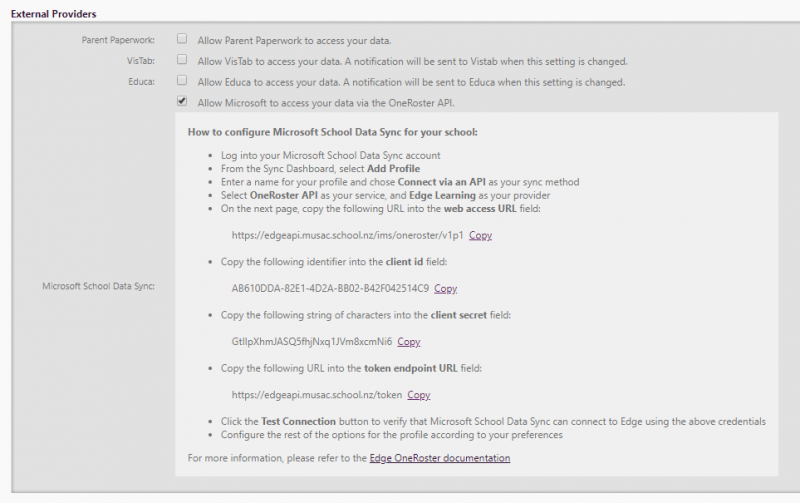Screen dimensions: 800x503
Task: Click the 'Log into your Microsoft School Data Sync account' step
Action: 331,155
